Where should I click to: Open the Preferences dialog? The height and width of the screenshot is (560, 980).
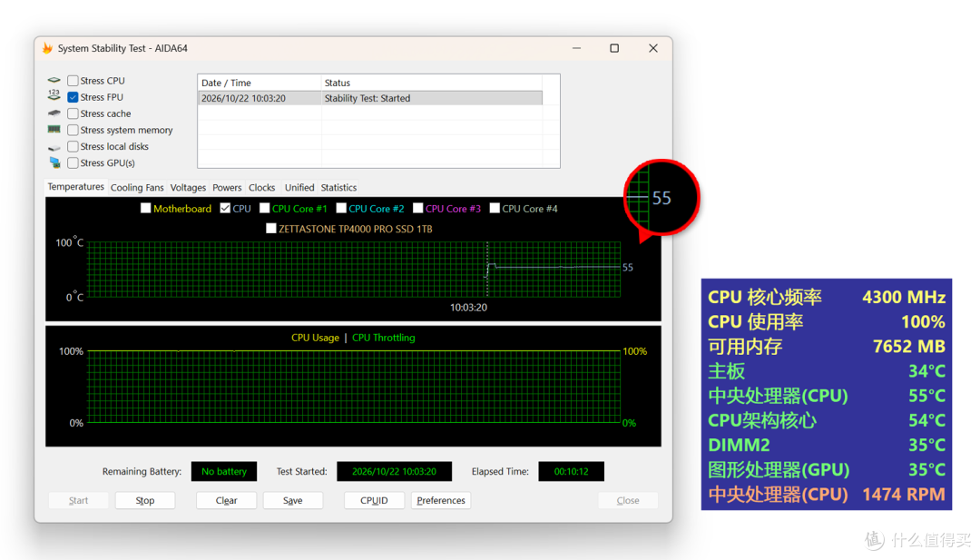[x=441, y=501]
